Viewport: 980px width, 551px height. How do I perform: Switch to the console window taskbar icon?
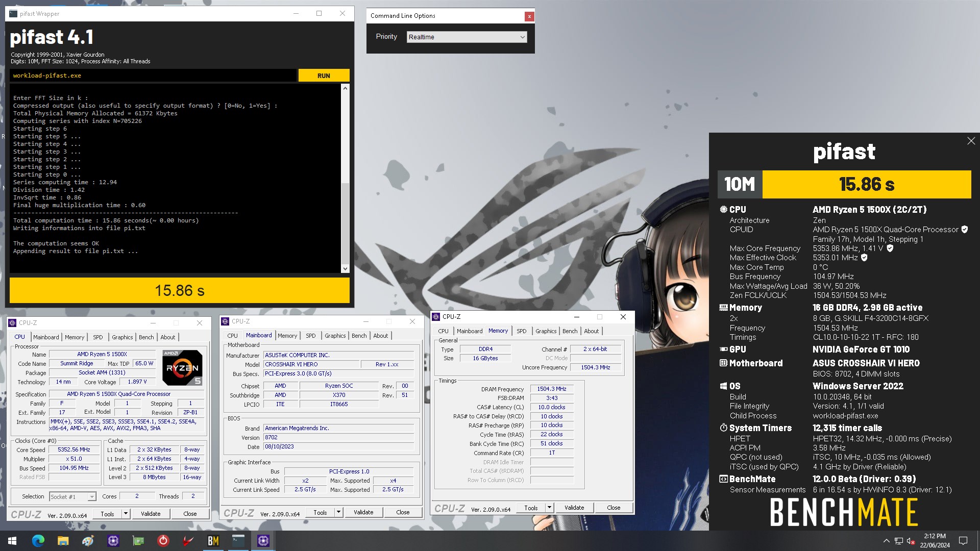(x=238, y=541)
